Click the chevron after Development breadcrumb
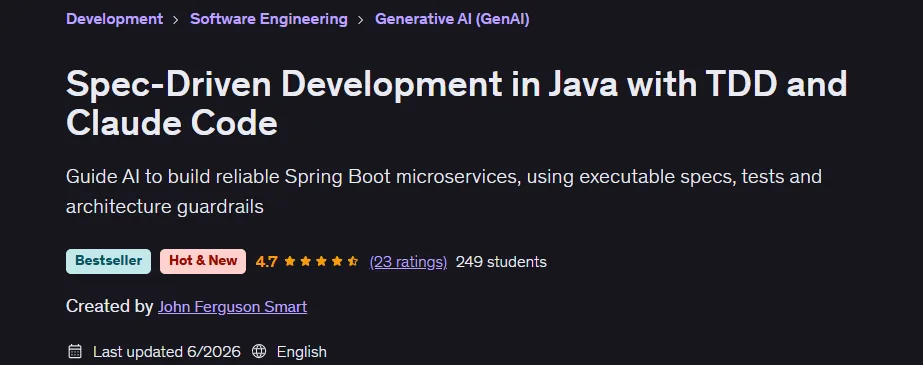Viewport: 923px width, 365px height. click(x=176, y=19)
